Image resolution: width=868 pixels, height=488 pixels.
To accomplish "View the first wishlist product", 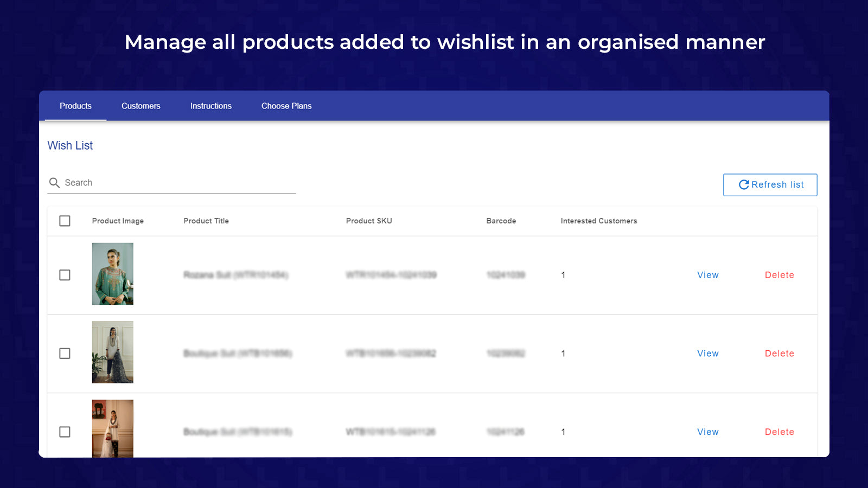I will click(708, 275).
